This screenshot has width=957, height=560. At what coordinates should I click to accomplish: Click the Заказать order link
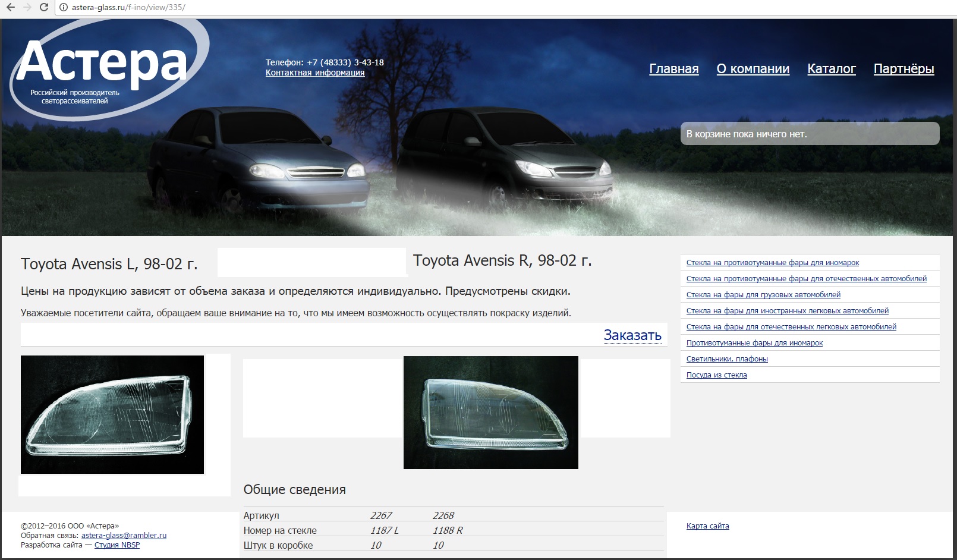[x=632, y=335]
